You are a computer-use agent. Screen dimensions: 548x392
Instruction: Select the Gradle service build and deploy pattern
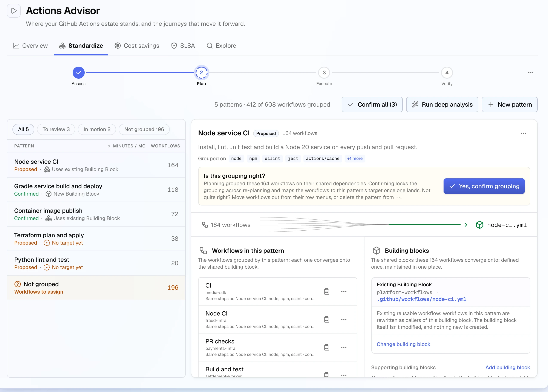coord(96,190)
